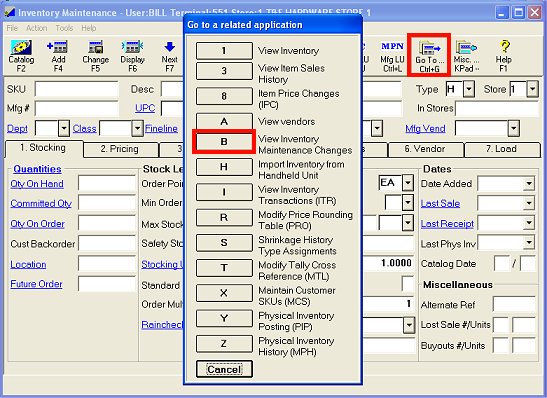Click the Display F6 toolbar icon
This screenshot has height=398, width=547.
tap(132, 56)
